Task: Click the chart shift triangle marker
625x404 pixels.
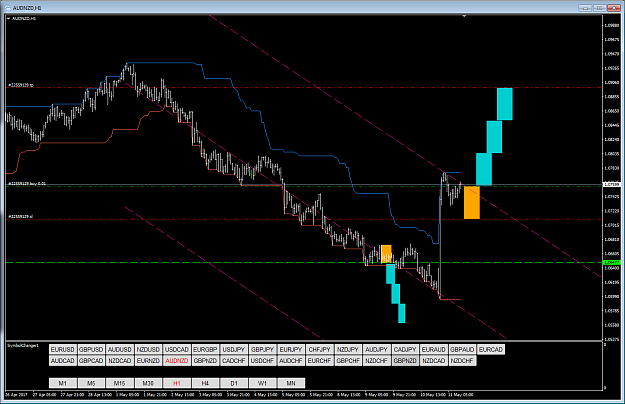Action: pyautogui.click(x=464, y=16)
